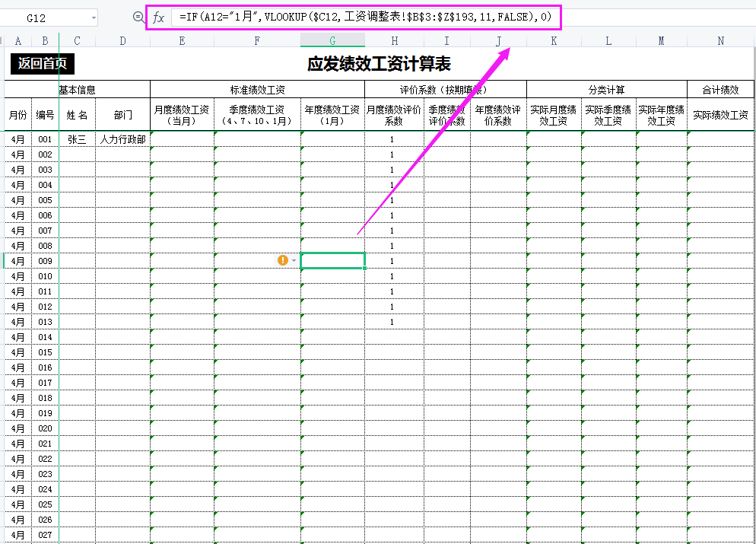This screenshot has height=544, width=756.
Task: Click the 基本信息 group header
Action: [77, 90]
